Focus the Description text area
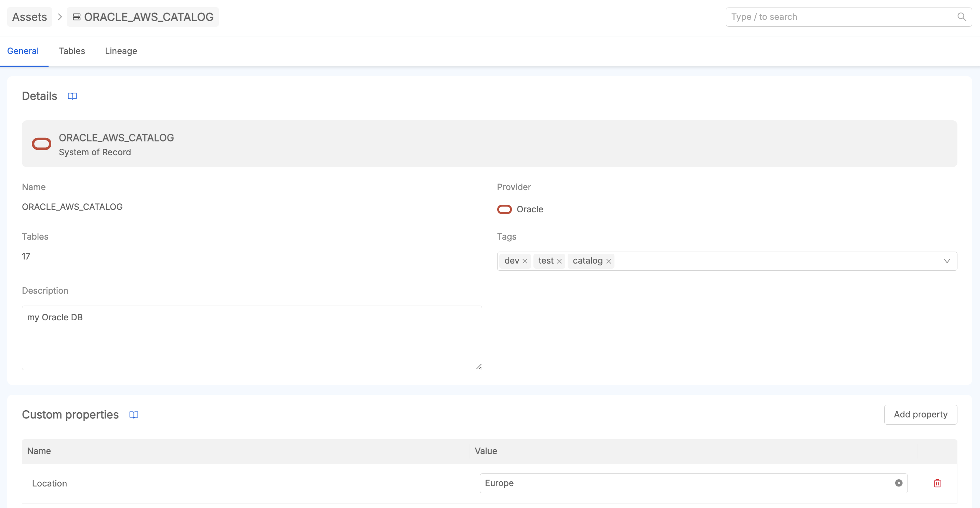 pos(251,338)
